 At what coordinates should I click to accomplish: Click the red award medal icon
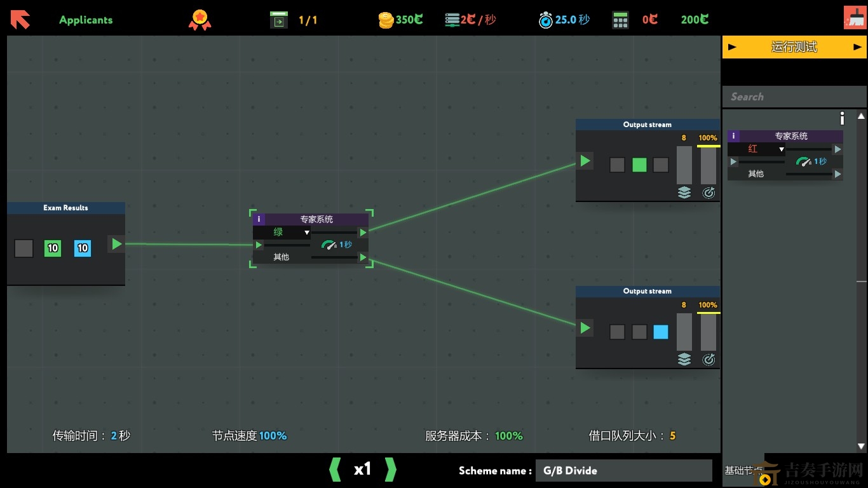pyautogui.click(x=200, y=20)
